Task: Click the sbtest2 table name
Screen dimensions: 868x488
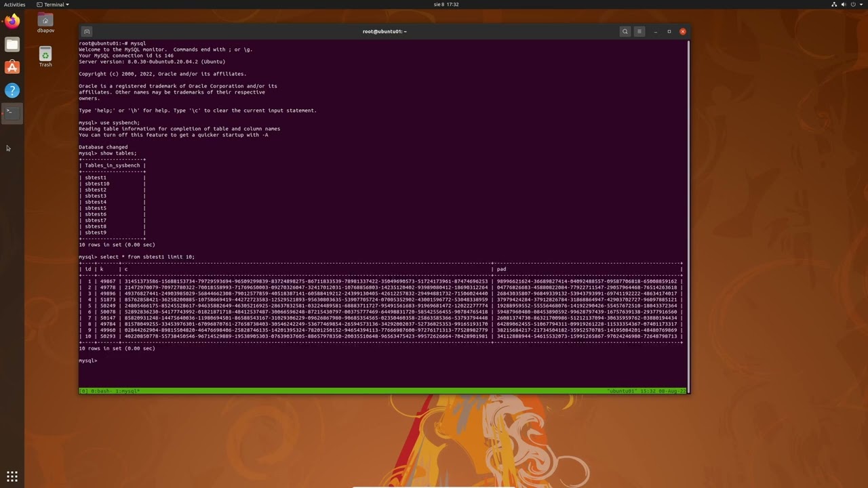Action: pos(96,190)
